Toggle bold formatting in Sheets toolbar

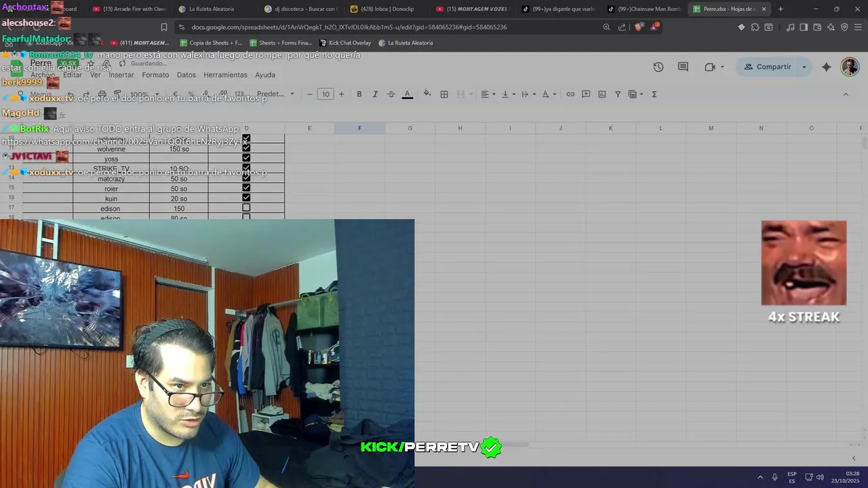(x=359, y=94)
